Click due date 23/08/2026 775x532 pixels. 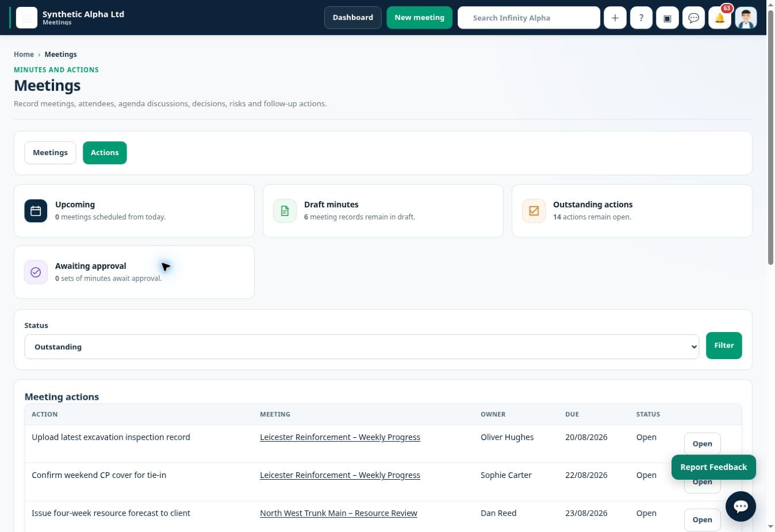[x=586, y=513]
